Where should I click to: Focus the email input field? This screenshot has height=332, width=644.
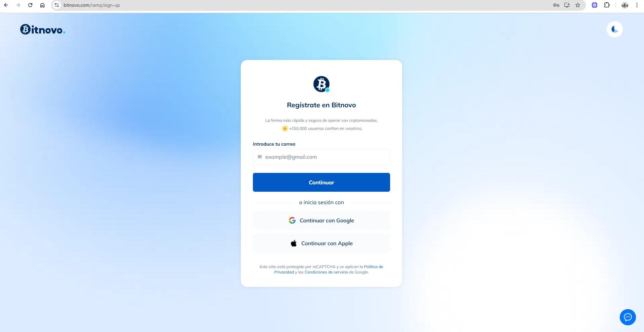tap(321, 157)
